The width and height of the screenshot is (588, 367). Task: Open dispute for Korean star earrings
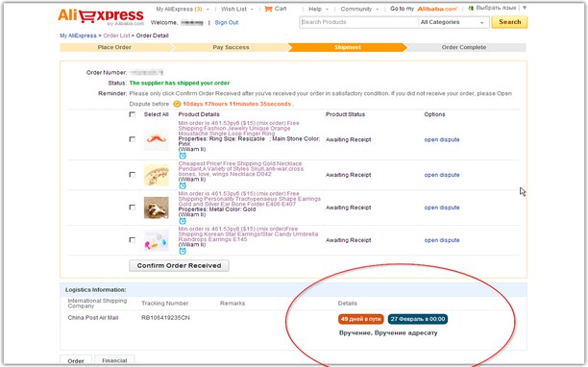pyautogui.click(x=442, y=240)
